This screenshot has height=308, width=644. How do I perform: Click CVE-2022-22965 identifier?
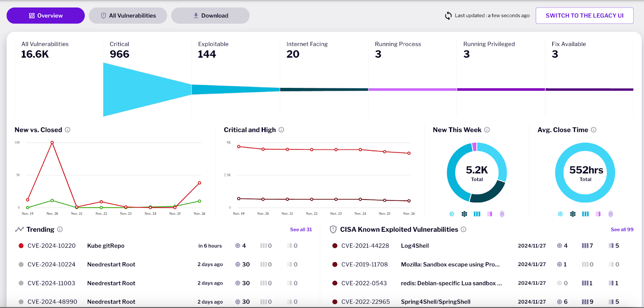[x=365, y=302]
